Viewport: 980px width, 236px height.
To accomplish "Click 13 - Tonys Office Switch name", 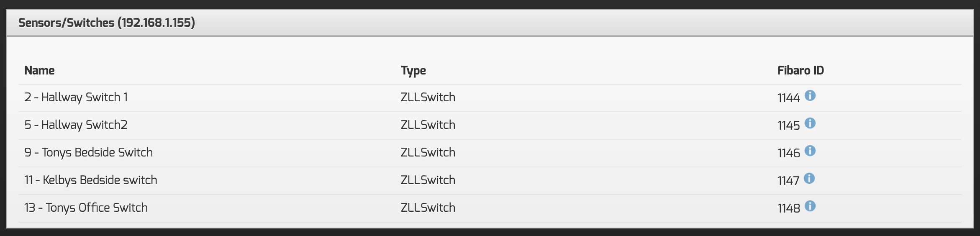I will tap(86, 208).
